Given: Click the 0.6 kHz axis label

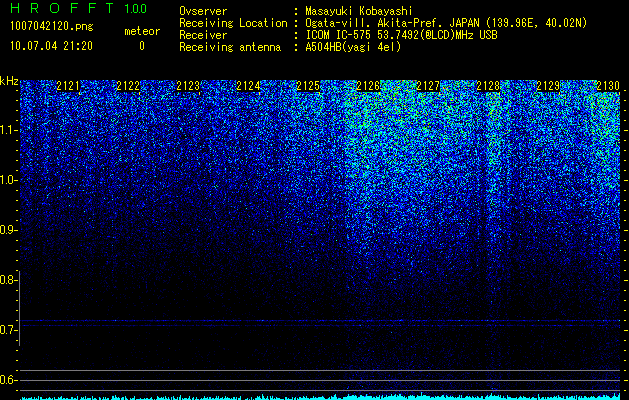Looking at the screenshot, I should point(8,380).
